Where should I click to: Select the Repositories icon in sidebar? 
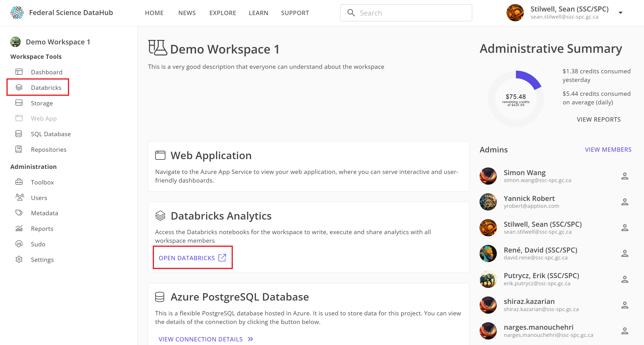[x=19, y=149]
